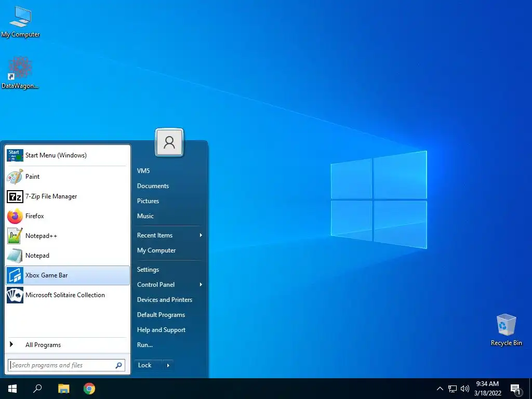This screenshot has width=532, height=399.
Task: Click the All Programs label
Action: [x=43, y=345]
